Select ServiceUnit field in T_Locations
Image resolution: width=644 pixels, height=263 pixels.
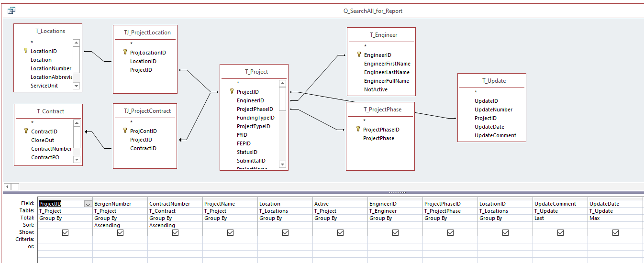44,86
